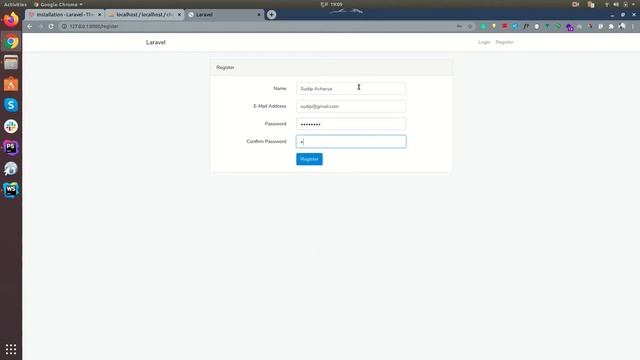
Task: Select the Laravel browser tab
Action: (224, 15)
